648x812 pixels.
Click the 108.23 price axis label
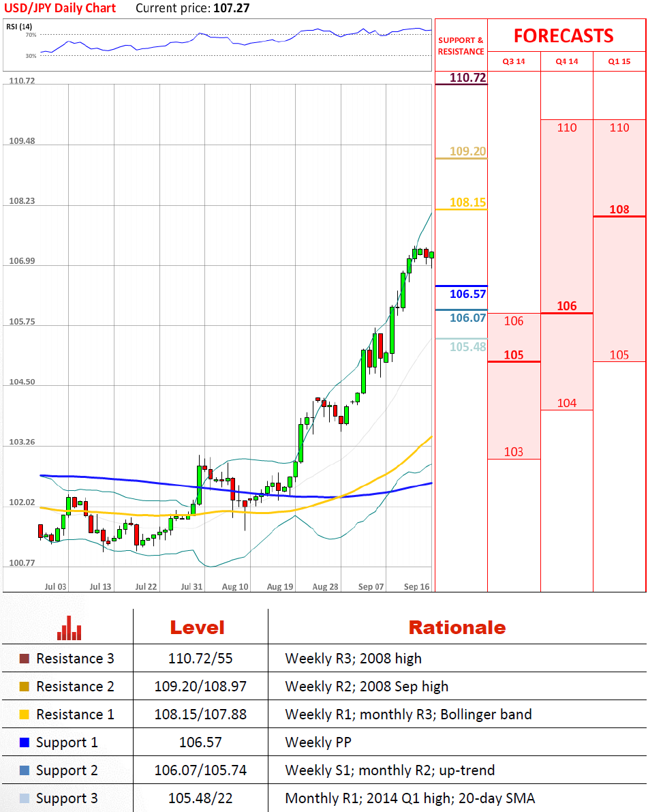pyautogui.click(x=22, y=201)
